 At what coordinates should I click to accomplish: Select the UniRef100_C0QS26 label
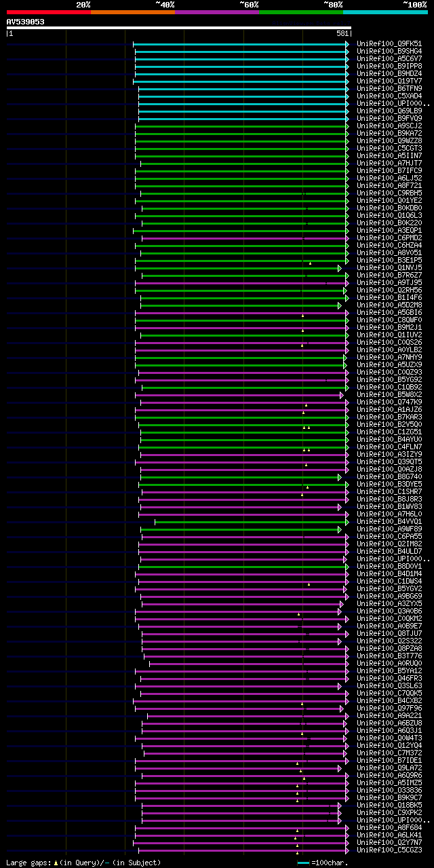tap(389, 342)
